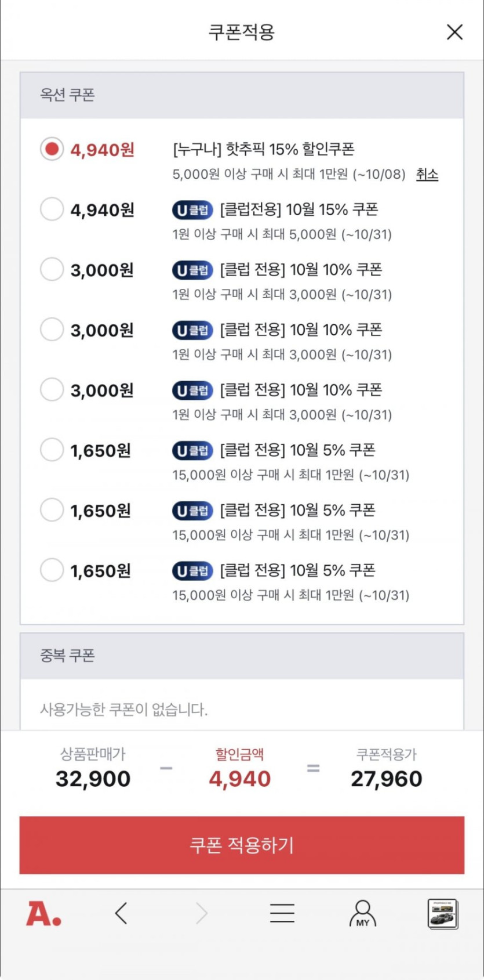Viewport: 484px width, 980px height.
Task: Select the 핫추픽 15% 할인쿠폰 radio button
Action: (52, 149)
